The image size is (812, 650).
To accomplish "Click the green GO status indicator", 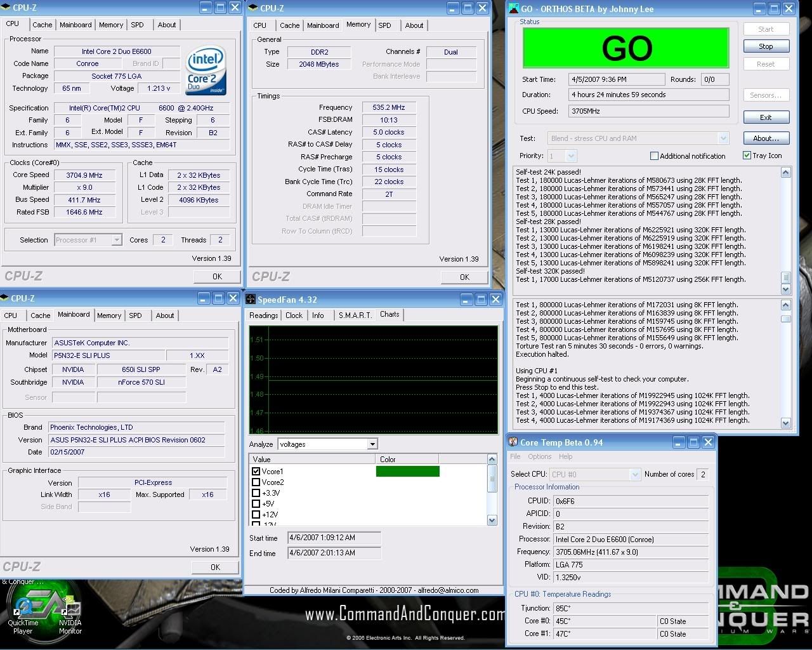I will pos(625,48).
